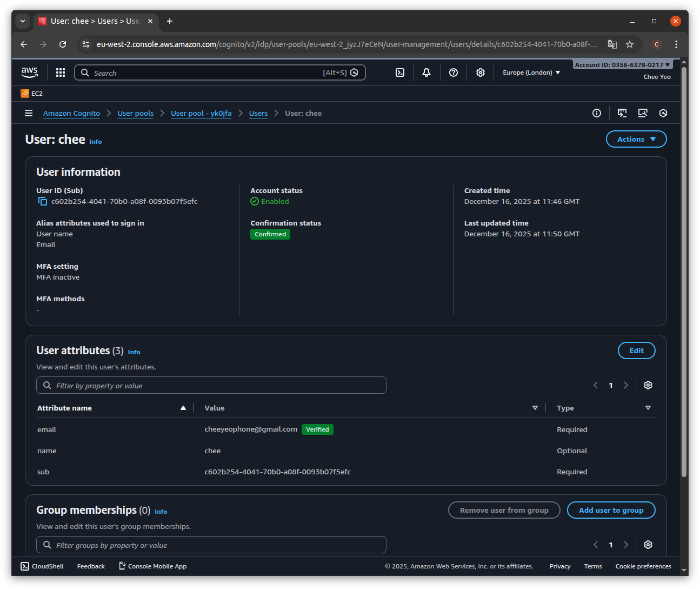Open Help via the question mark icon
The width and height of the screenshot is (700, 589).
[x=453, y=72]
